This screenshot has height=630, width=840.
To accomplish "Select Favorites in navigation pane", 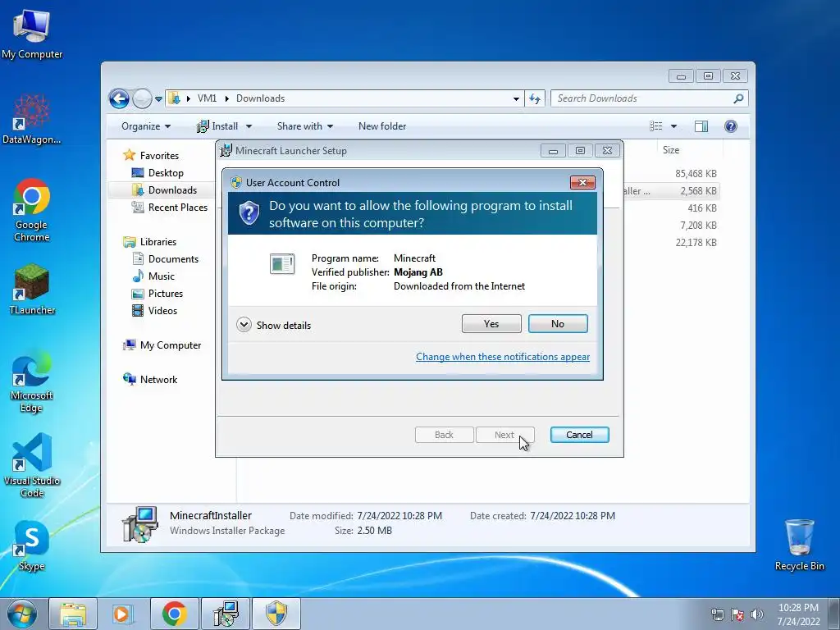I will (x=151, y=155).
